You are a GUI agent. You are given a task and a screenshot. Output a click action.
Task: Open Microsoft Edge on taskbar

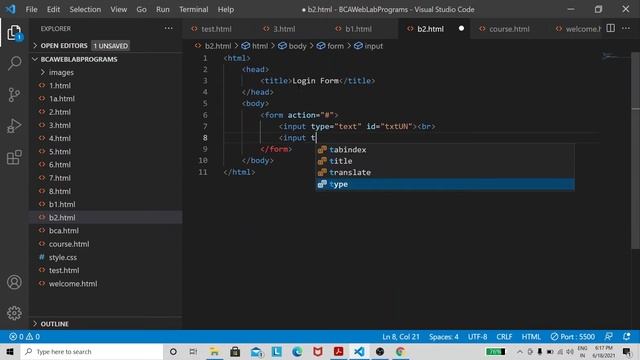(297, 351)
